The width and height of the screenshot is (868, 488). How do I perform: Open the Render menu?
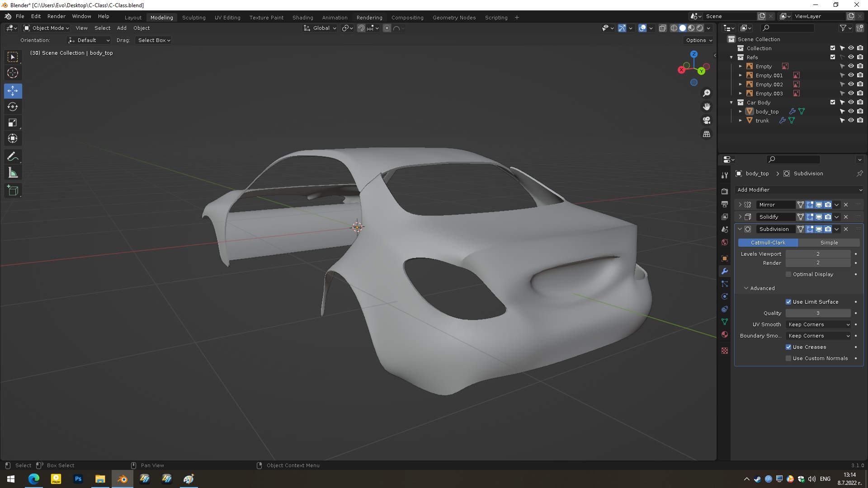pos(56,16)
